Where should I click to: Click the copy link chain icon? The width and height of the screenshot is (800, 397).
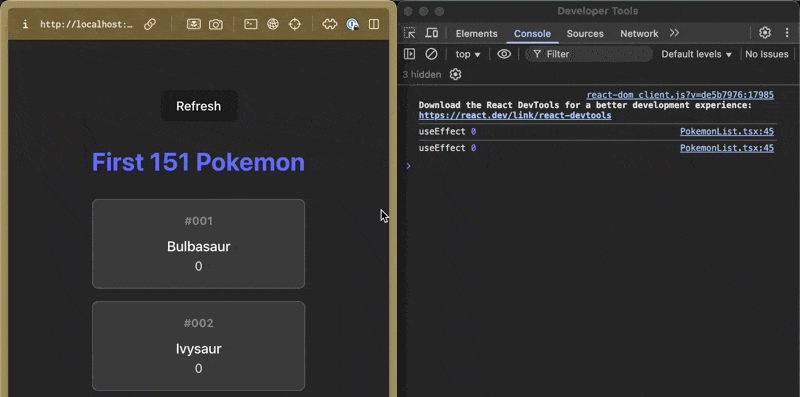coord(149,24)
